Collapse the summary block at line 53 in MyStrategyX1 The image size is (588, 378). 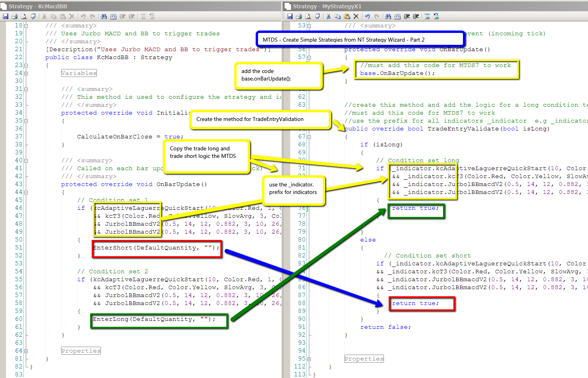point(309,26)
